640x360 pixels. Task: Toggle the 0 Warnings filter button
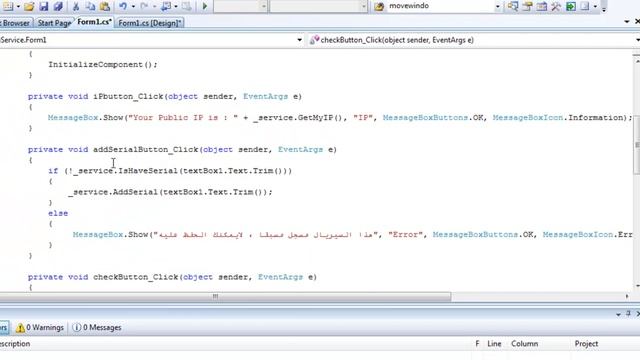click(x=40, y=327)
